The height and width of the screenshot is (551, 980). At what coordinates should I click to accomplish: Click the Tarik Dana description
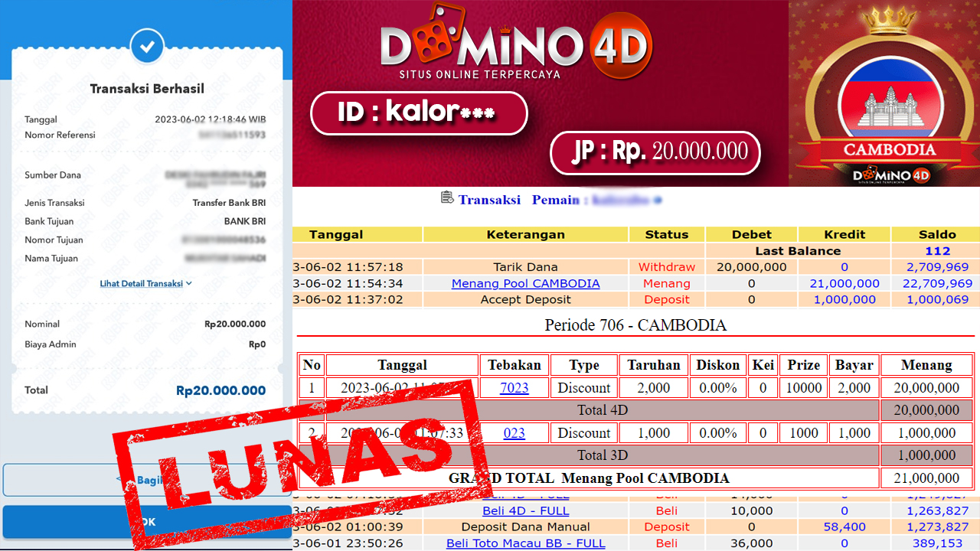pyautogui.click(x=525, y=267)
